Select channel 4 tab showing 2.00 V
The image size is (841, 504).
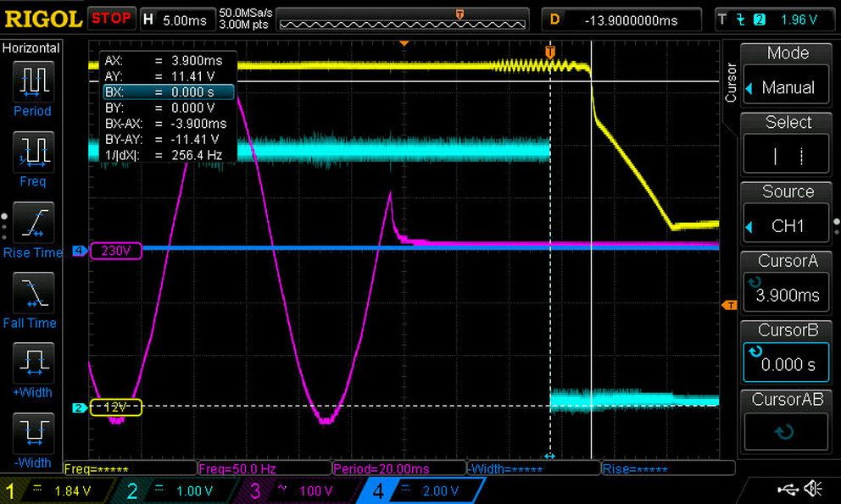(422, 490)
